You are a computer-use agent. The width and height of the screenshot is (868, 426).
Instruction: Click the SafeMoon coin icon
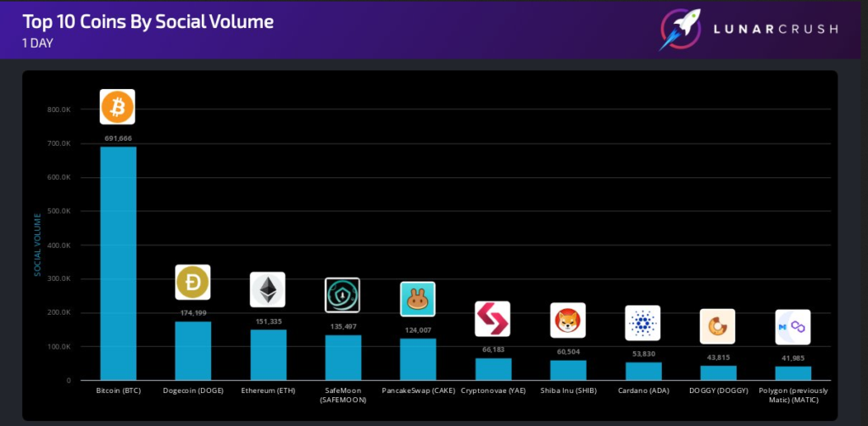coord(342,295)
